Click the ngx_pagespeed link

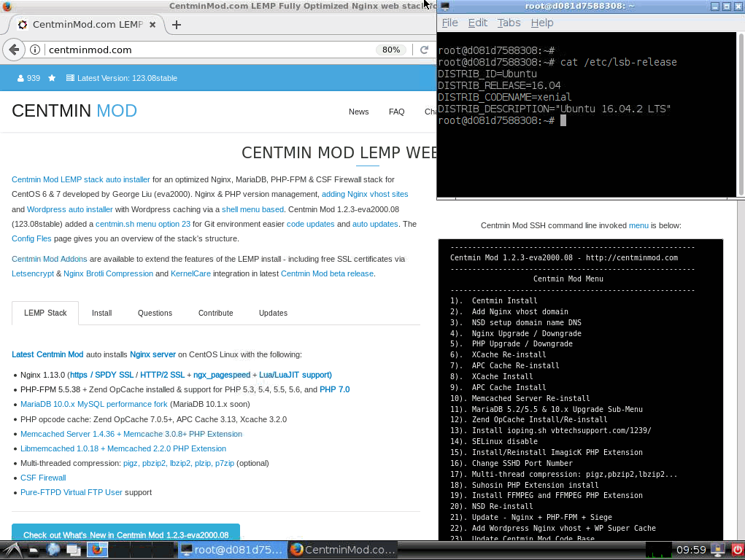click(x=222, y=376)
